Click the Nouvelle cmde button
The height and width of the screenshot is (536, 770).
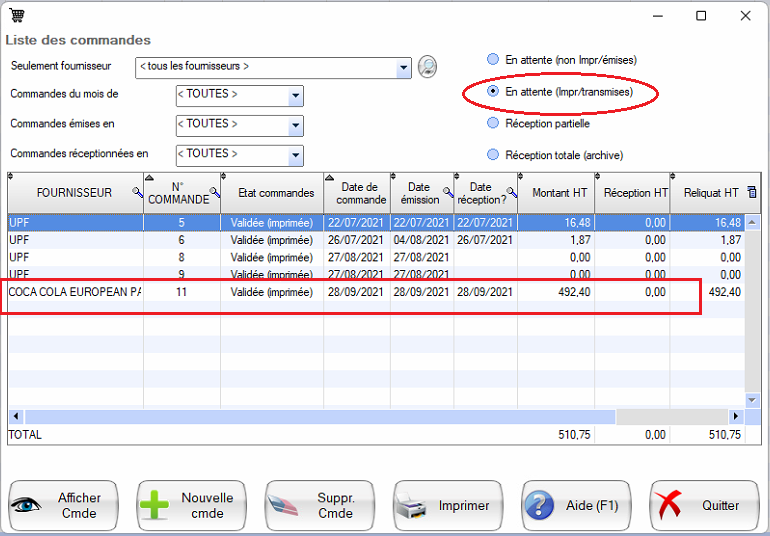point(191,506)
